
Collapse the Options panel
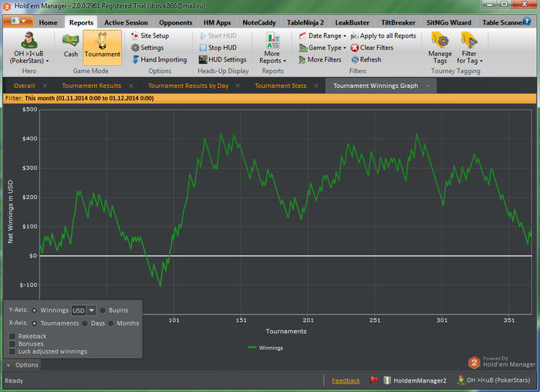point(22,365)
